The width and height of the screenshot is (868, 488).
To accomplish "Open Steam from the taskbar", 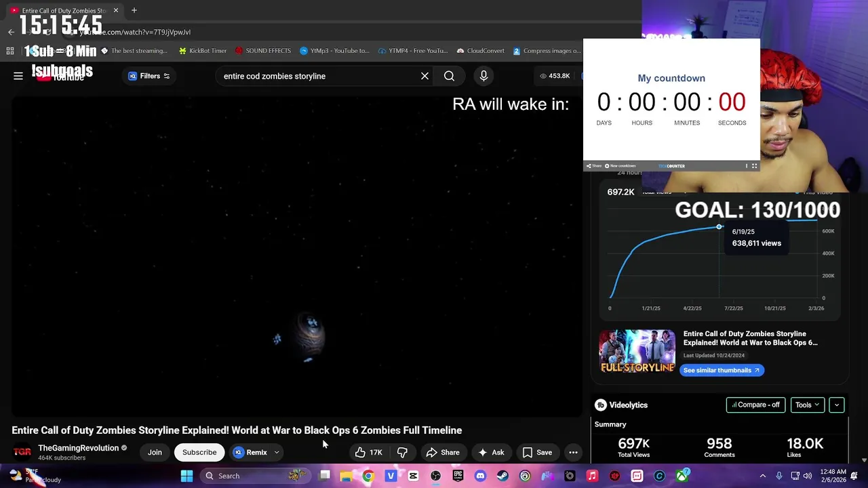I will click(x=502, y=476).
